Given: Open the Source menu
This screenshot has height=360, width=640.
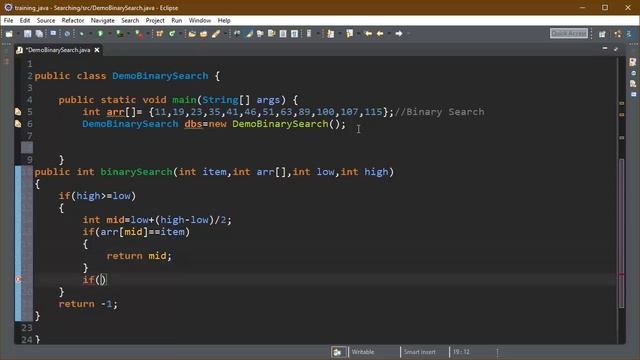Looking at the screenshot, I should tap(46, 20).
